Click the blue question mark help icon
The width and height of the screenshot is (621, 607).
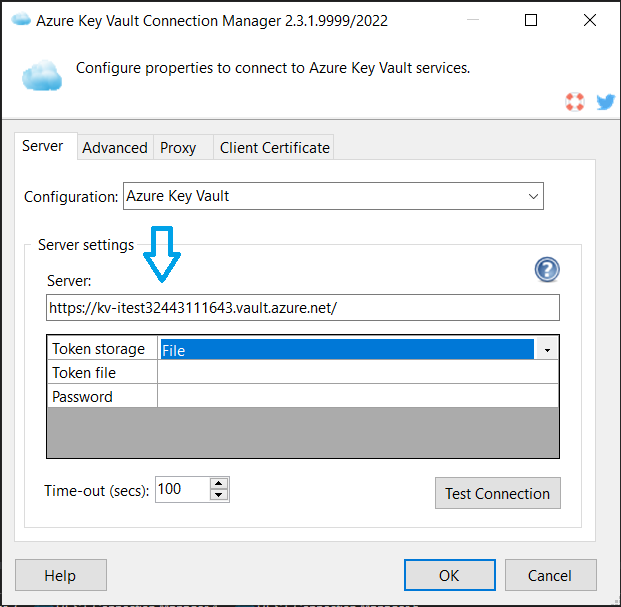tap(547, 269)
